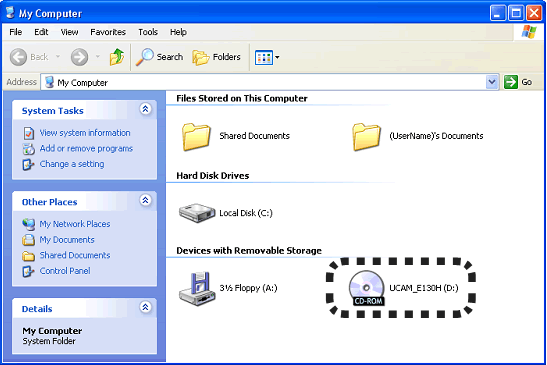The width and height of the screenshot is (547, 365).
Task: Click Add or remove programs link
Action: tap(86, 149)
